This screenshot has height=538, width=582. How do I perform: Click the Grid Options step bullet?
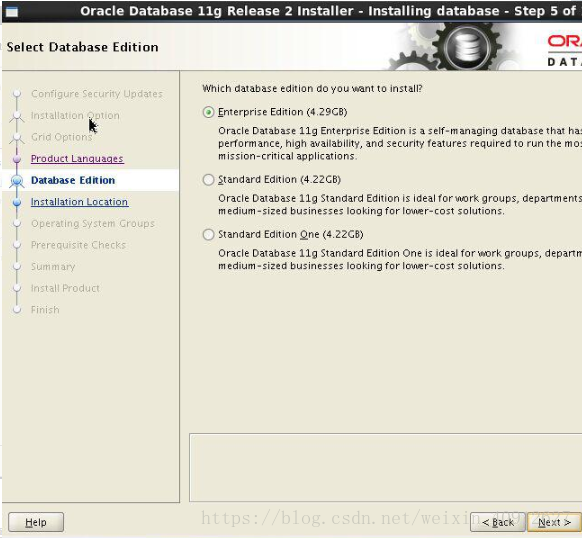tap(17, 137)
